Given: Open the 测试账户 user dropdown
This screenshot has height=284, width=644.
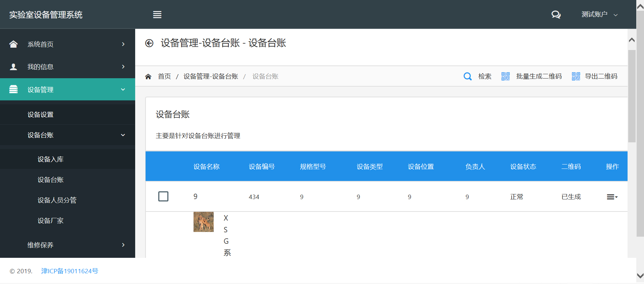Looking at the screenshot, I should (599, 14).
